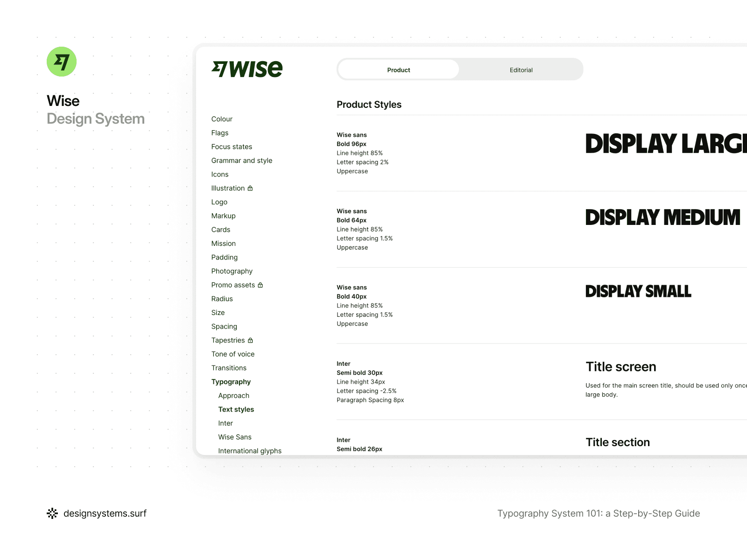This screenshot has width=747, height=560.
Task: Open Tone of voice page
Action: coord(233,354)
